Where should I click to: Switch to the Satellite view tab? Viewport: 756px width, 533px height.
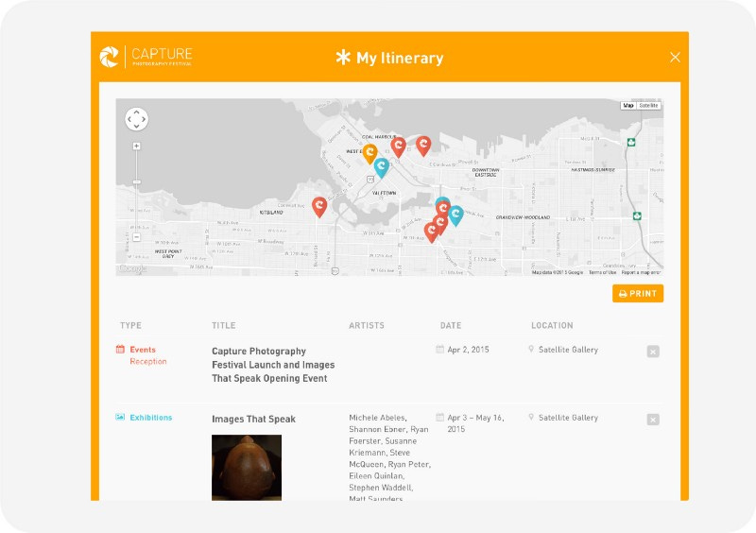648,105
